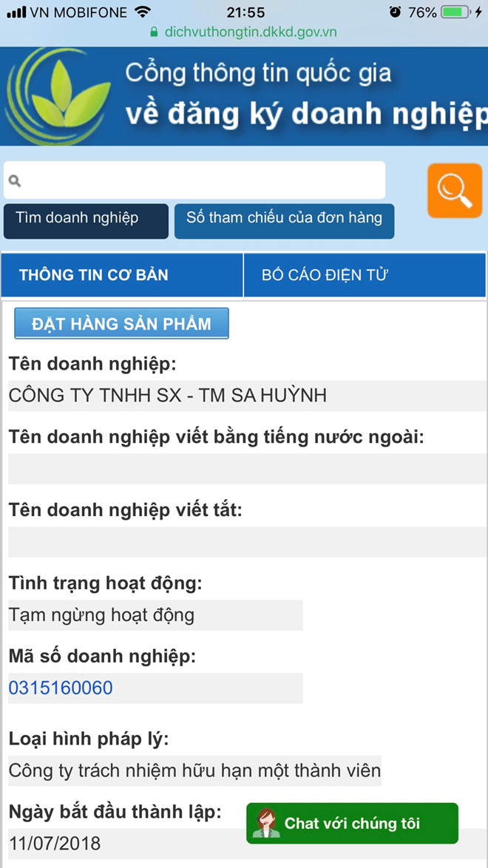Tap the leaf logo in header
The image size is (488, 868).
click(57, 95)
